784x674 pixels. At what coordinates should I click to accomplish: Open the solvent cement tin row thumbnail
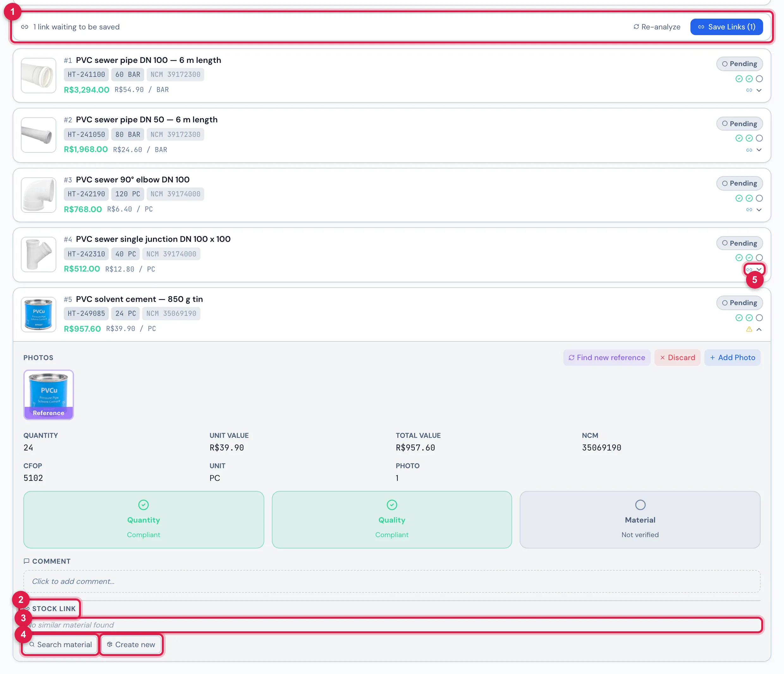(39, 314)
